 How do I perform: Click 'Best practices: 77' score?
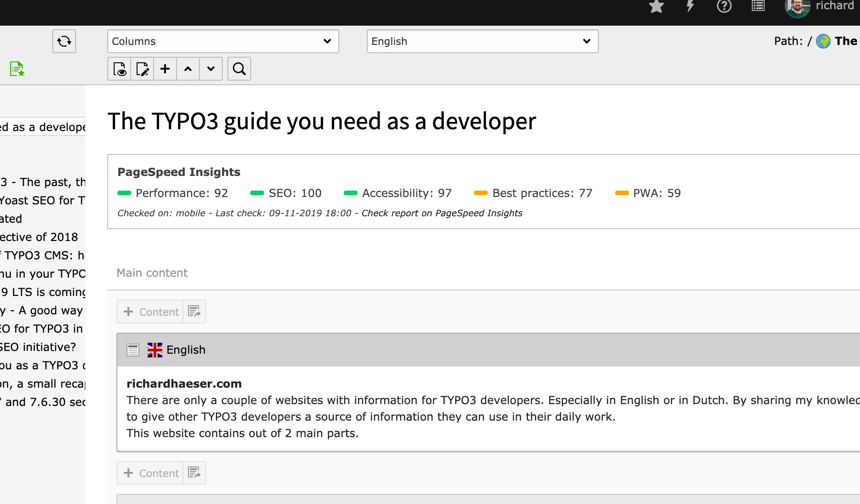pos(533,193)
